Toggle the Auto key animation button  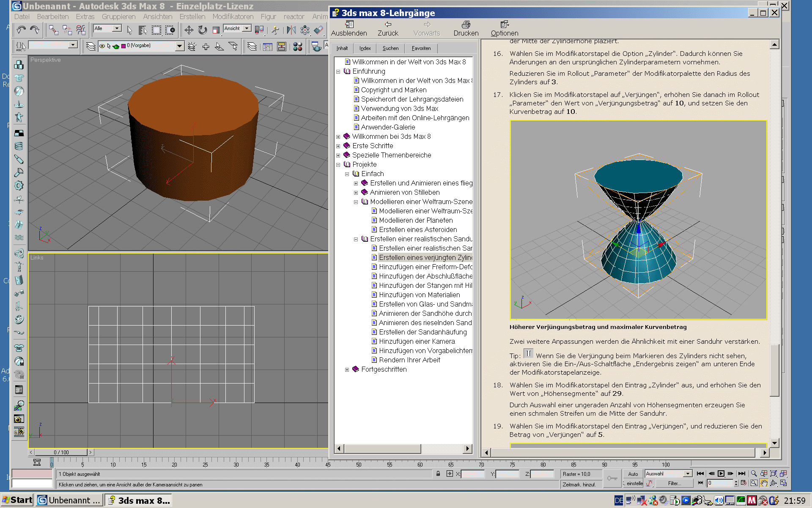point(633,474)
